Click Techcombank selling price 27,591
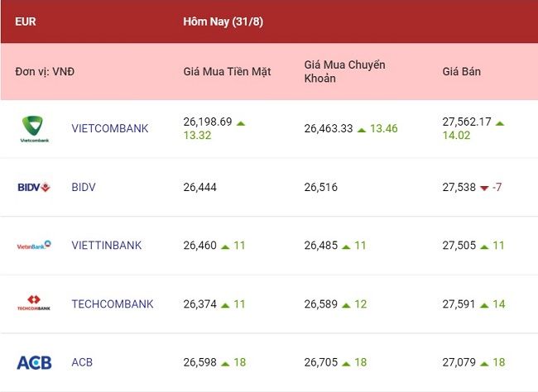The height and width of the screenshot is (392, 538). point(459,304)
